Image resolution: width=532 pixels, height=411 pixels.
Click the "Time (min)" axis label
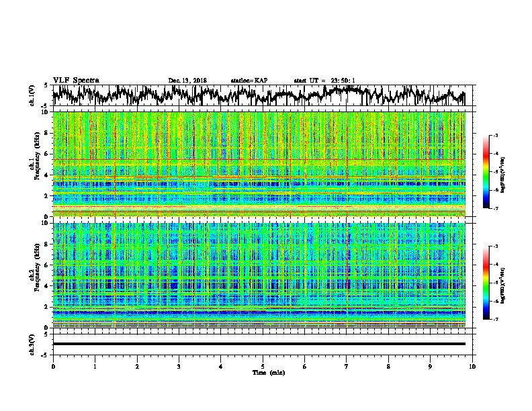coord(269,373)
